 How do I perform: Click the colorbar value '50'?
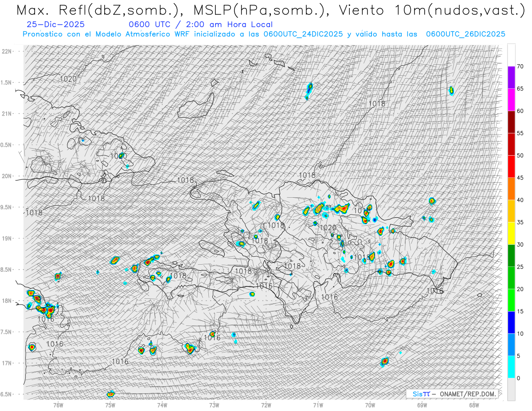click(x=520, y=156)
